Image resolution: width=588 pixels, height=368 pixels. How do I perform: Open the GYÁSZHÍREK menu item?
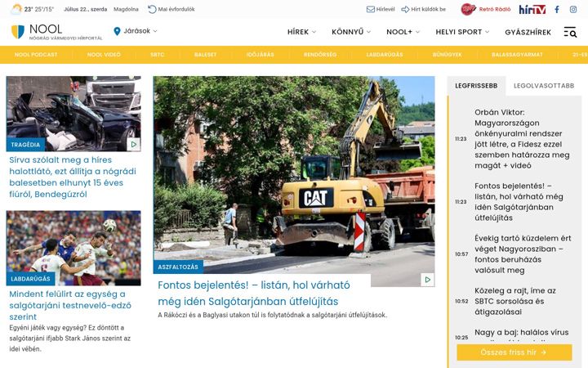click(528, 32)
